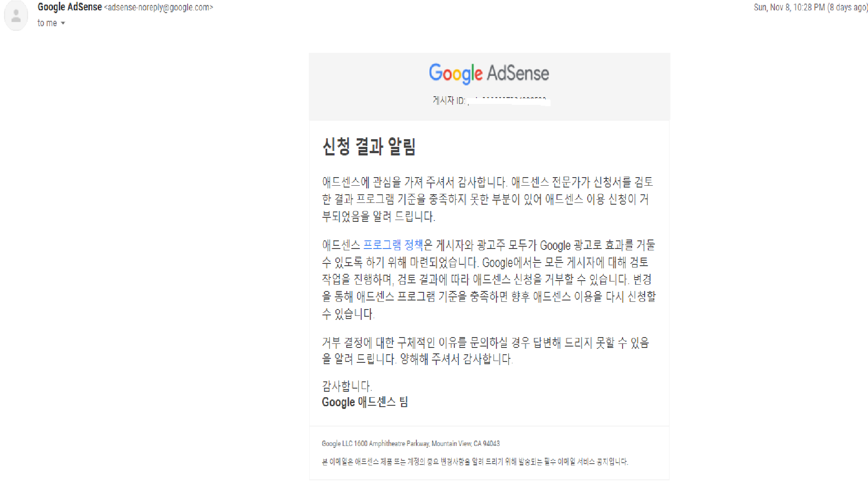Click the Google AdSense logo

[x=489, y=73]
